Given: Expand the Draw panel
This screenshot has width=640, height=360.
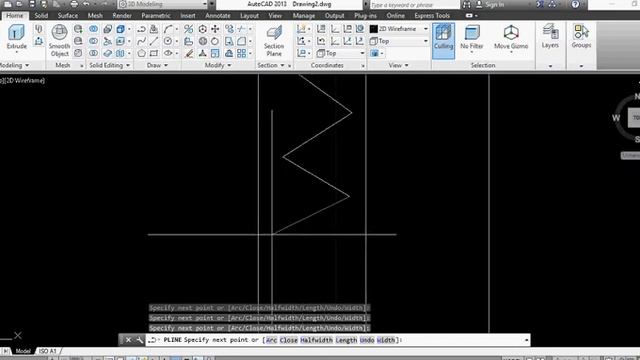Looking at the screenshot, I should click(157, 65).
